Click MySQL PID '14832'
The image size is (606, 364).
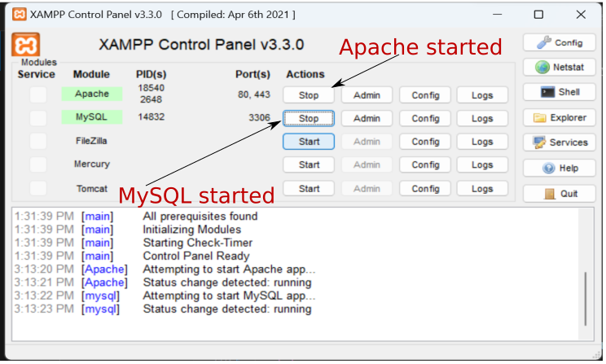tap(151, 116)
